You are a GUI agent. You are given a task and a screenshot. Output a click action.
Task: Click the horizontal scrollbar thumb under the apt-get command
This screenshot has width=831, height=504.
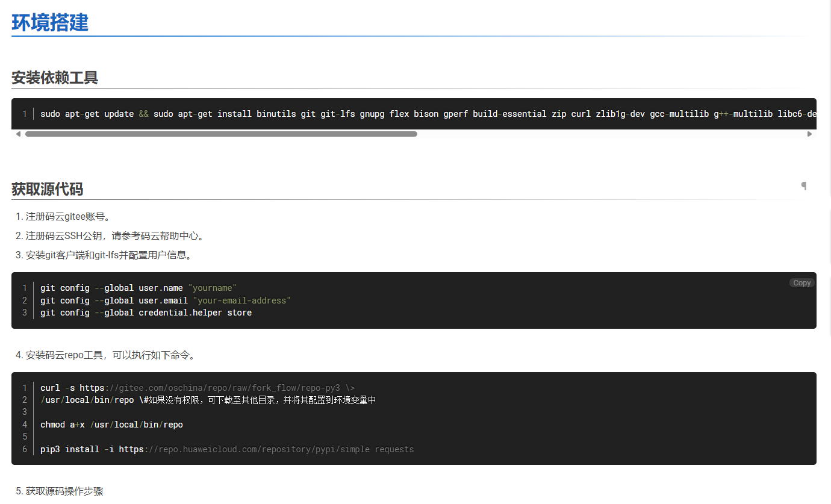click(221, 134)
